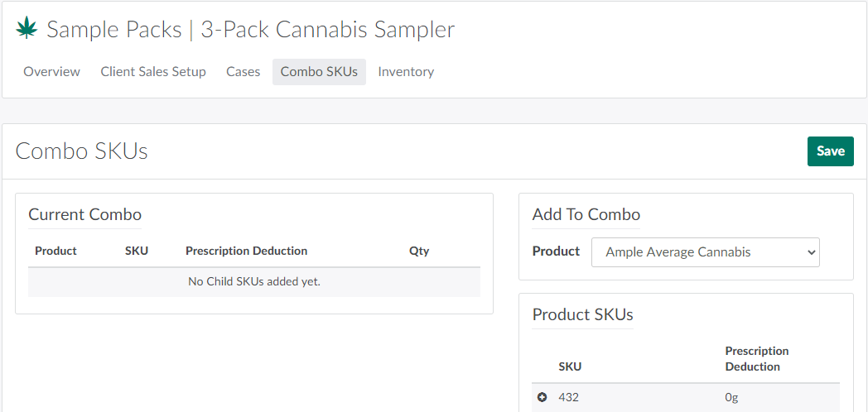The height and width of the screenshot is (412, 868).
Task: Add SKU 432 using the plus icon
Action: coord(542,397)
